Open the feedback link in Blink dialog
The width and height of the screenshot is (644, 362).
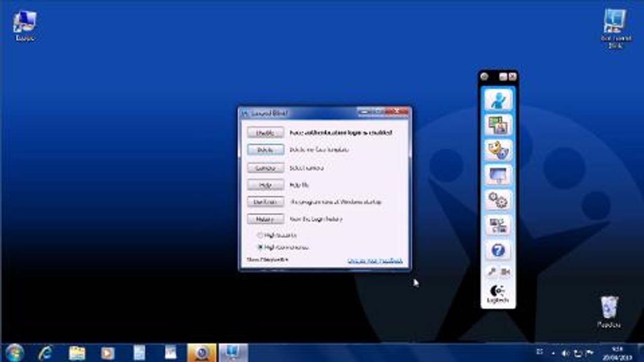375,260
